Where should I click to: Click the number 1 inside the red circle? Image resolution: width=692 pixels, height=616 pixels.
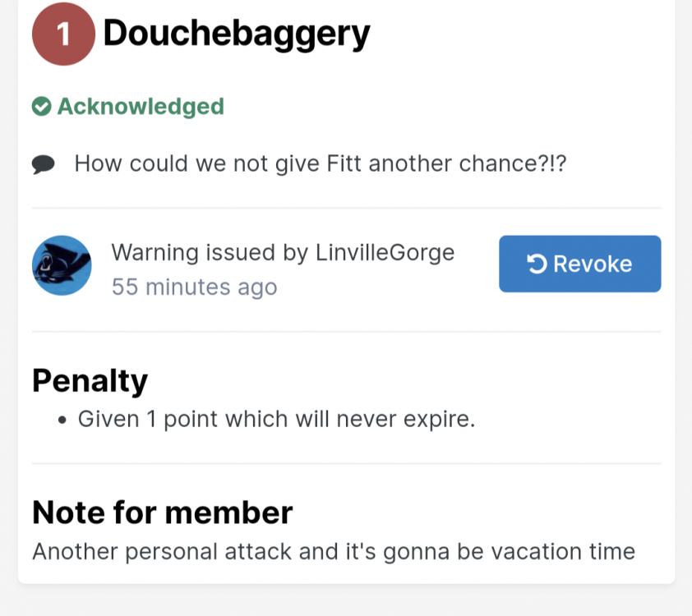(63, 34)
